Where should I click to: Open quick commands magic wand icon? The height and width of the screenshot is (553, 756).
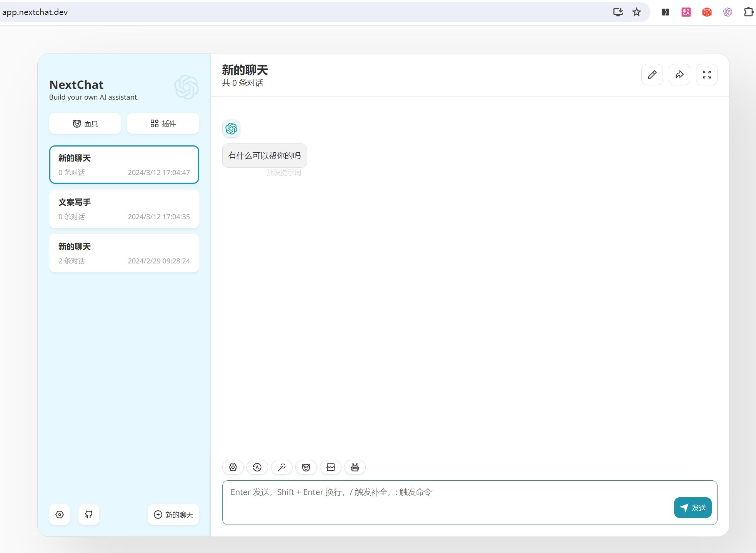pyautogui.click(x=282, y=467)
